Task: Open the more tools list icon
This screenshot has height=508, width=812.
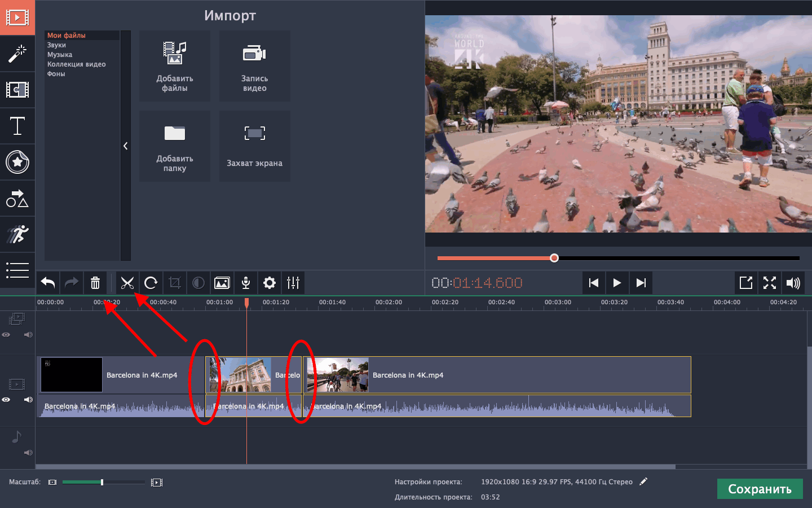Action: 17,270
